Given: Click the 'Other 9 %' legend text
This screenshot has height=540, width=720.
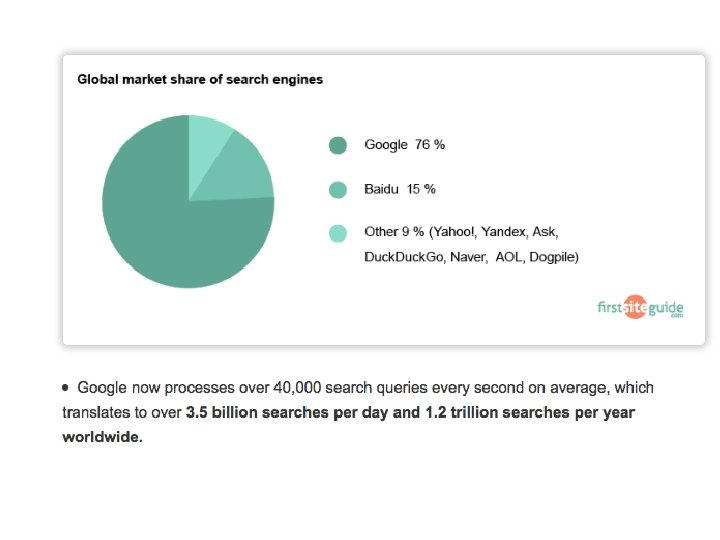Looking at the screenshot, I should pyautogui.click(x=394, y=232).
